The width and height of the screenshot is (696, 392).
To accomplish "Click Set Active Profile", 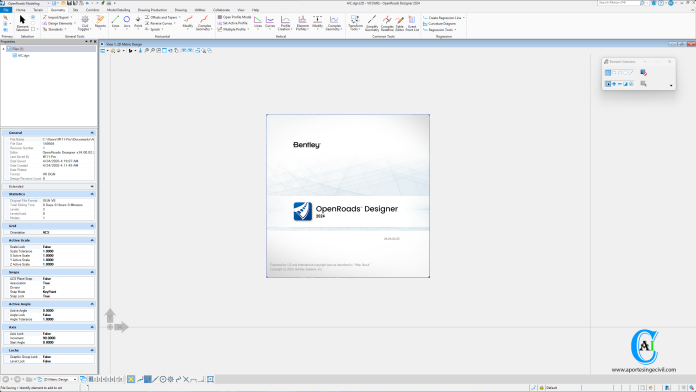I will tap(232, 23).
